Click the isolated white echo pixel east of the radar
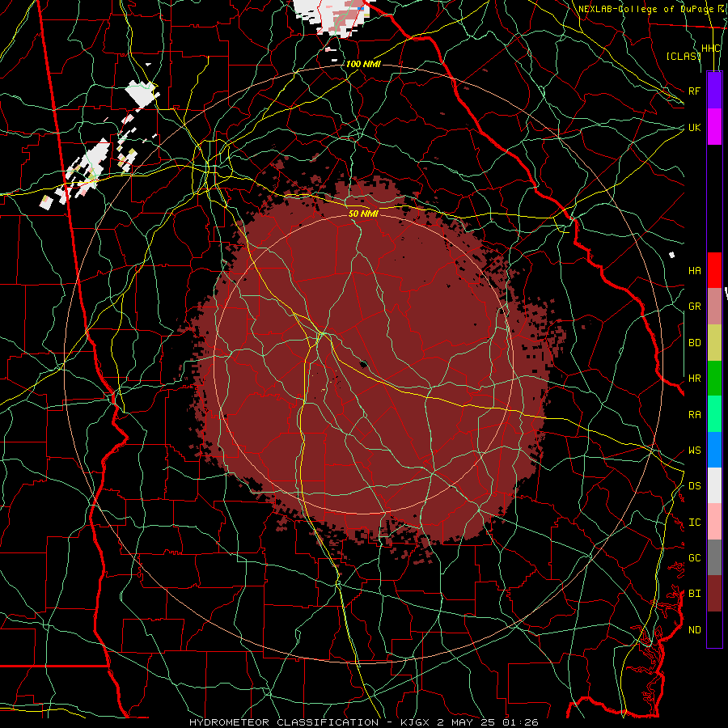This screenshot has width=728, height=728. tap(671, 255)
